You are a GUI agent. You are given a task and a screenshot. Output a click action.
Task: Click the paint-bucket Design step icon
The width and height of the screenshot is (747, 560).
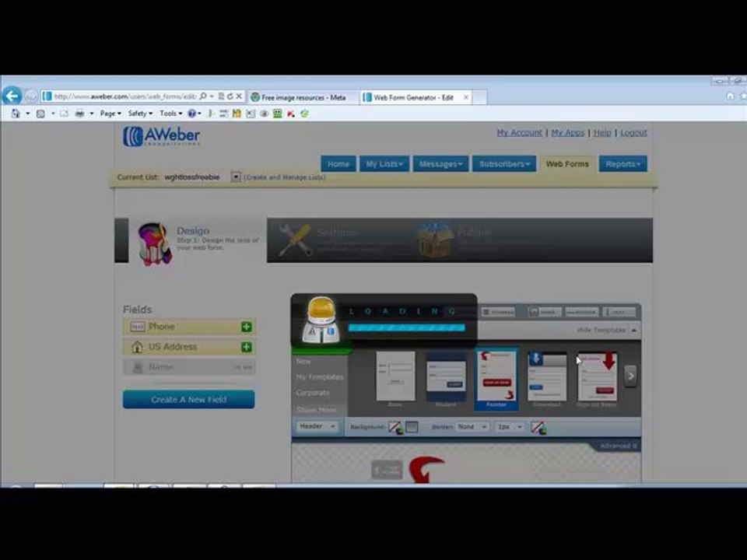(x=154, y=243)
